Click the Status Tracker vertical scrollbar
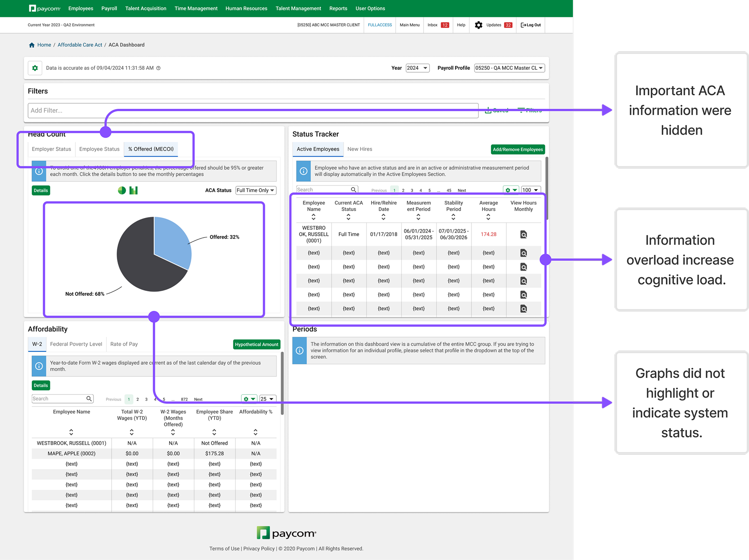 (547, 188)
